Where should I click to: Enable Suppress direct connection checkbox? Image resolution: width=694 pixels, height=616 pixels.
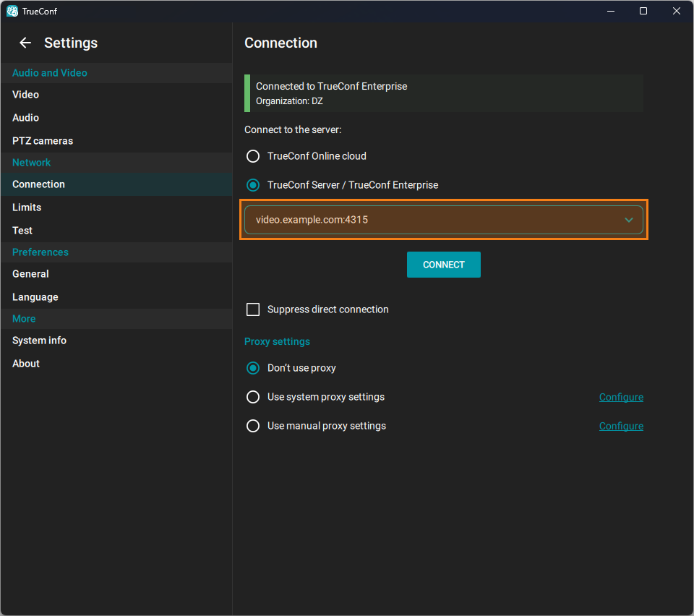253,309
